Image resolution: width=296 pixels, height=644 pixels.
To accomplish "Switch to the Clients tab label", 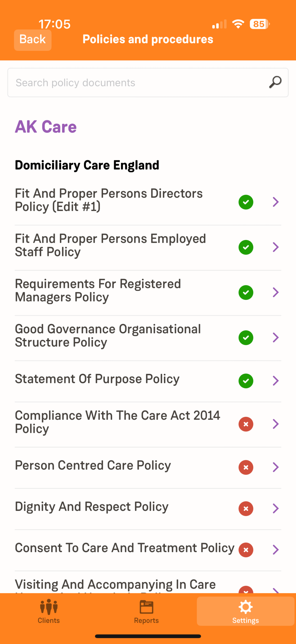I will click(x=49, y=620).
